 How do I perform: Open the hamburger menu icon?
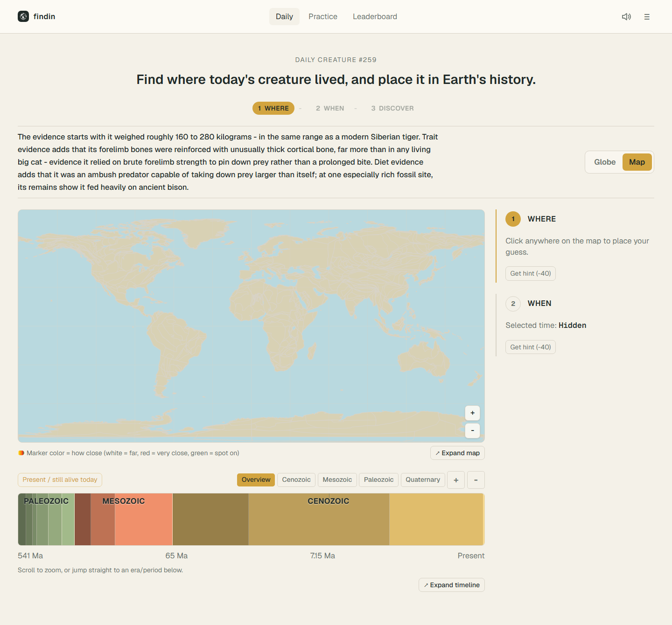coord(647,17)
